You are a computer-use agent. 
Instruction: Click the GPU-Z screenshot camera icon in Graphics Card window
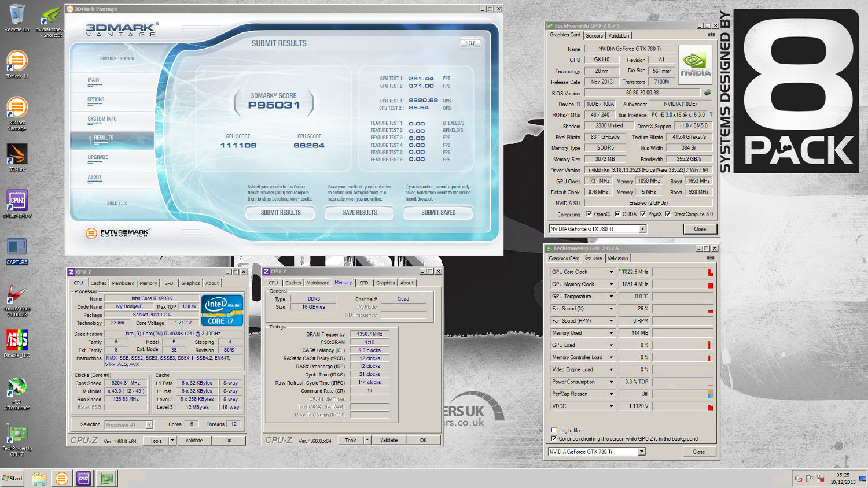[711, 35]
